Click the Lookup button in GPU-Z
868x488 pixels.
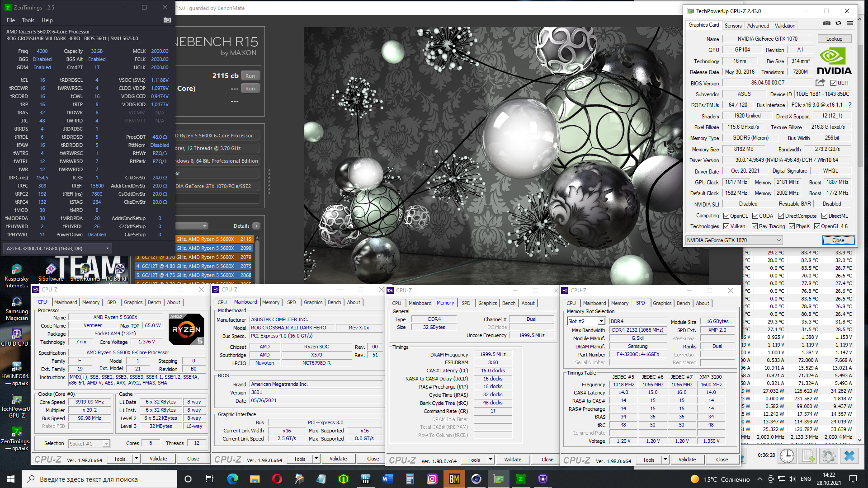[834, 39]
